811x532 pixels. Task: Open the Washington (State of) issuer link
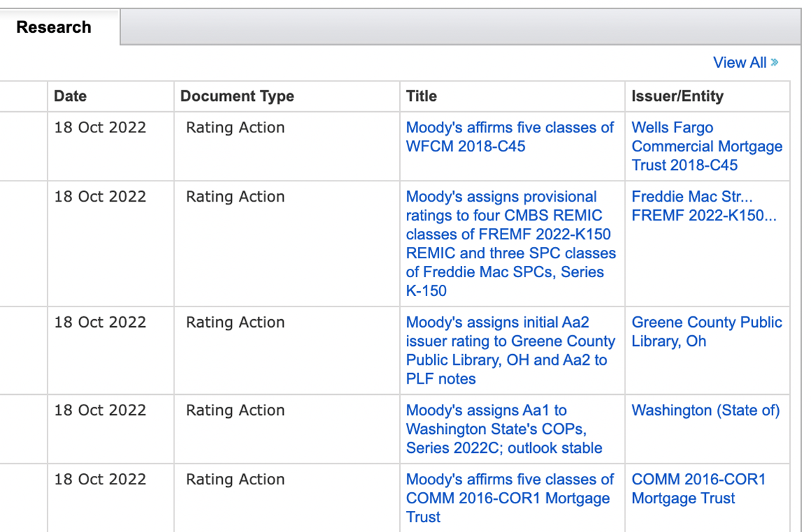tap(705, 410)
